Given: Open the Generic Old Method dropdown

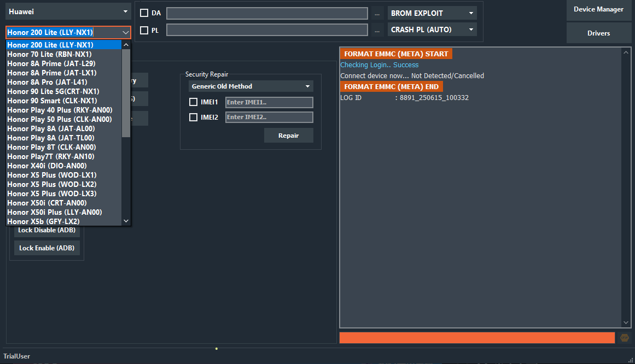Looking at the screenshot, I should pyautogui.click(x=250, y=86).
